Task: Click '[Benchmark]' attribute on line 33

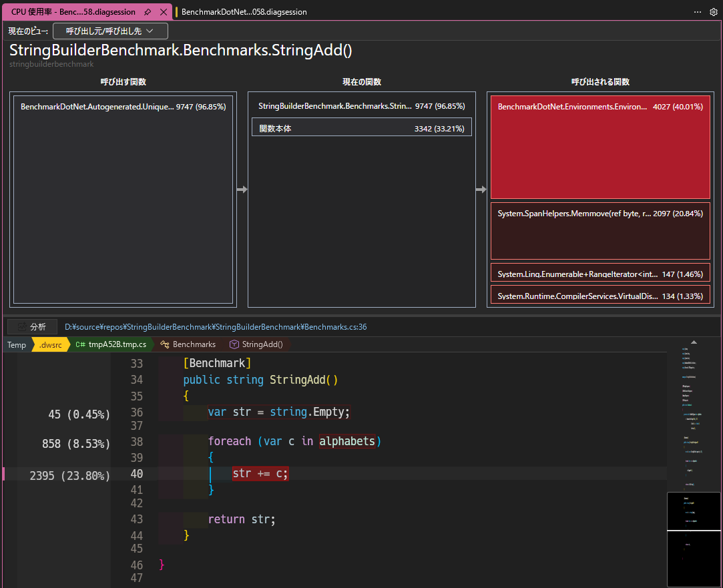Action: click(x=217, y=363)
